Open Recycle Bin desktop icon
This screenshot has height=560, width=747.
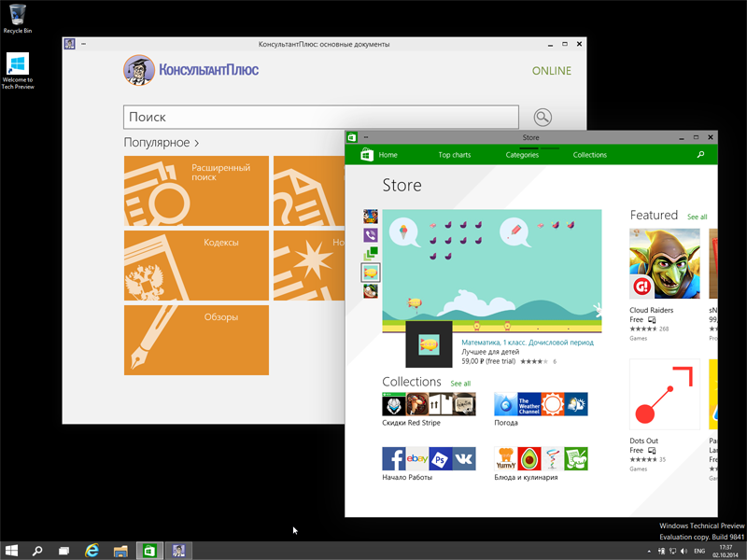(x=18, y=19)
